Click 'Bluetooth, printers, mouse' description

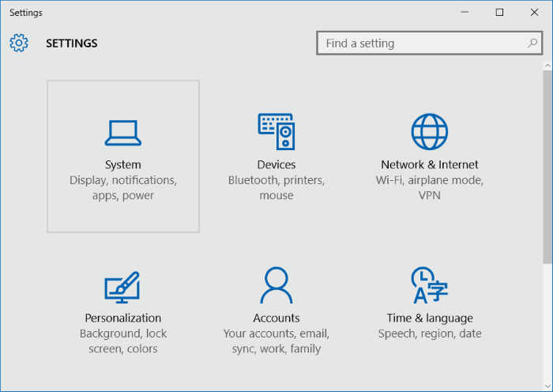point(276,188)
